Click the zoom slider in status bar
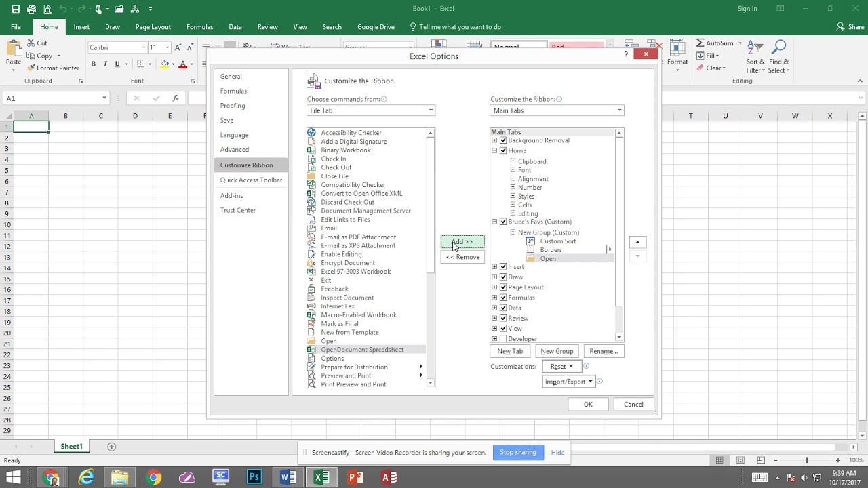The image size is (868, 488). point(806,460)
